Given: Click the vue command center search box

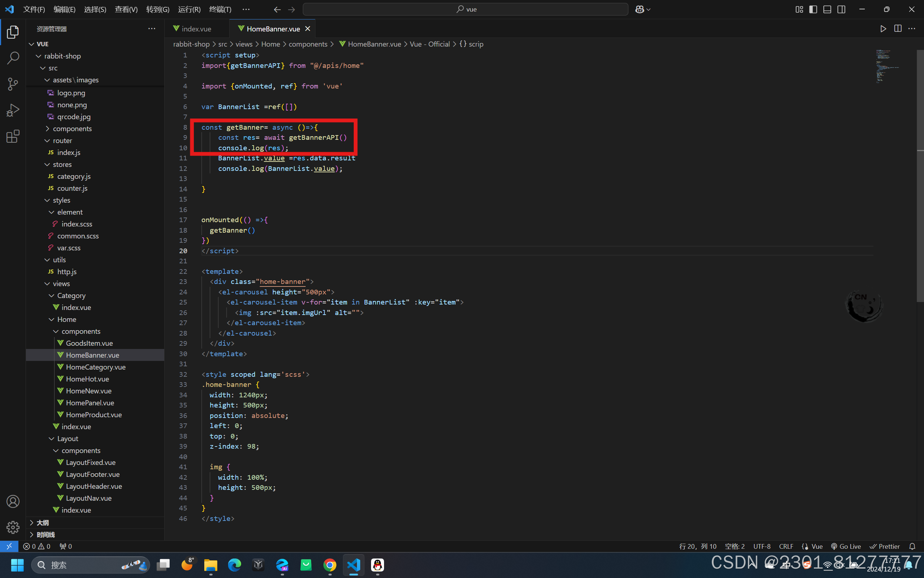Looking at the screenshot, I should coord(465,9).
